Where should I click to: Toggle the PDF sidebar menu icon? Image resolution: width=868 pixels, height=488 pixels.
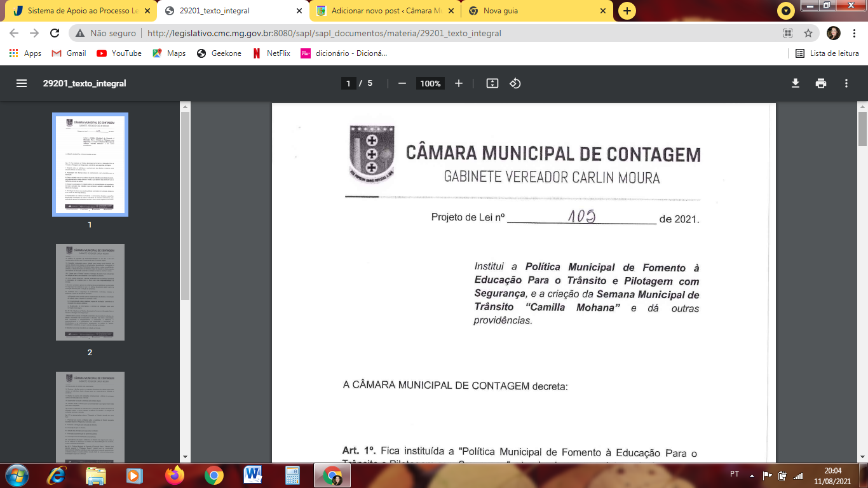click(x=22, y=83)
